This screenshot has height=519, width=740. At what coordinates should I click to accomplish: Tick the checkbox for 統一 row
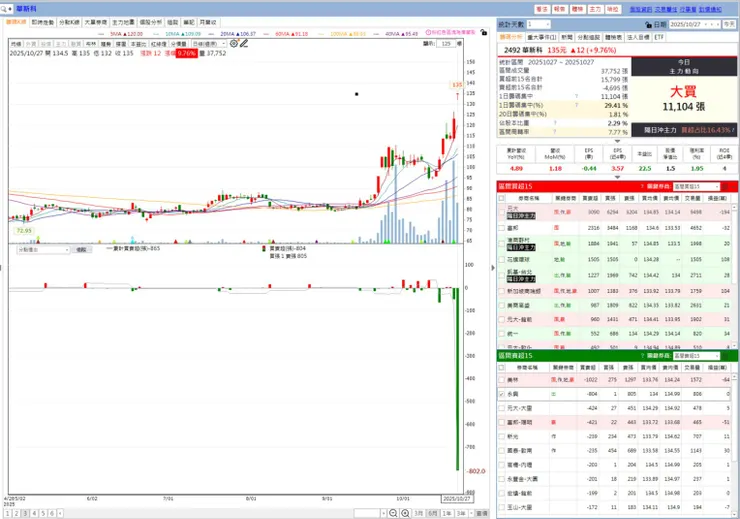[x=502, y=334]
